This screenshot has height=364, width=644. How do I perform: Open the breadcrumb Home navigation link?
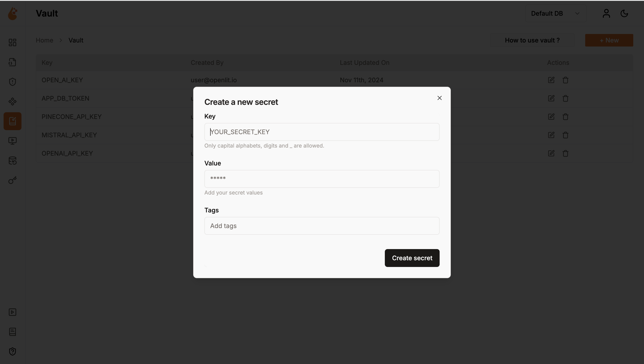click(x=44, y=40)
